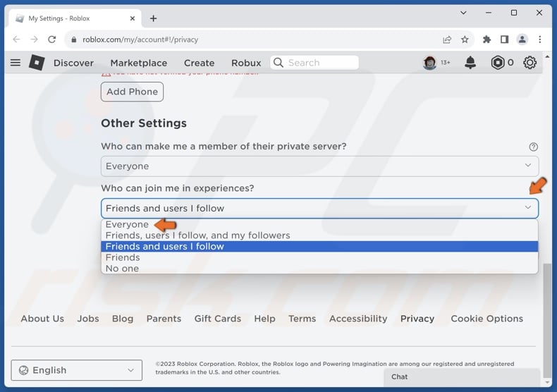
Task: Select the My Settings - Roblox tab
Action: pos(74,18)
